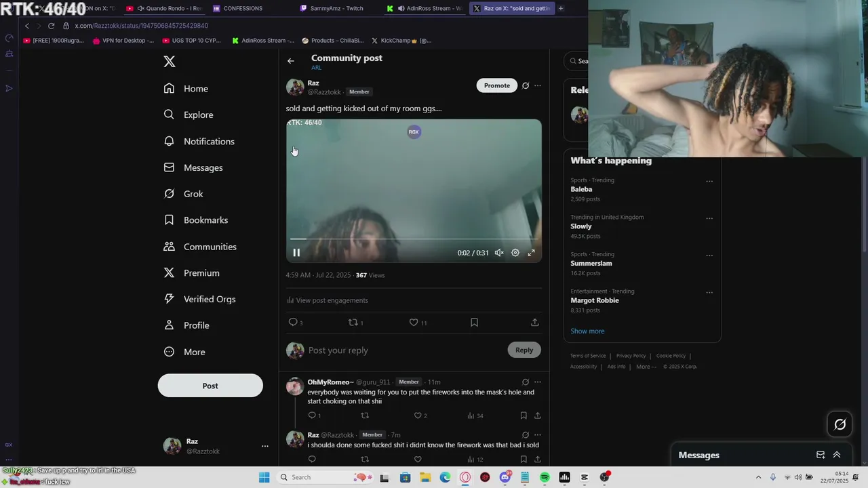Viewport: 868px width, 488px height.
Task: Click Grok icon next to Promote
Action: [x=526, y=85]
